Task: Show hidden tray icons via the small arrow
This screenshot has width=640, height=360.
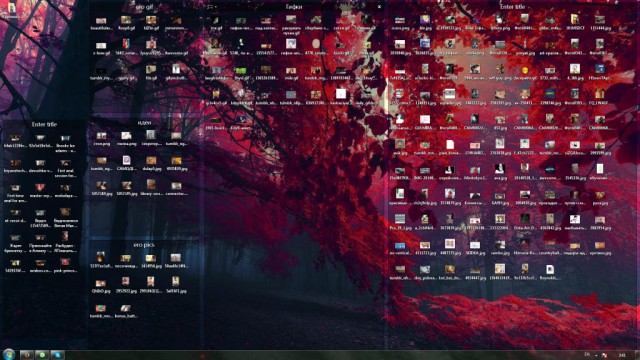Action: 596,356
